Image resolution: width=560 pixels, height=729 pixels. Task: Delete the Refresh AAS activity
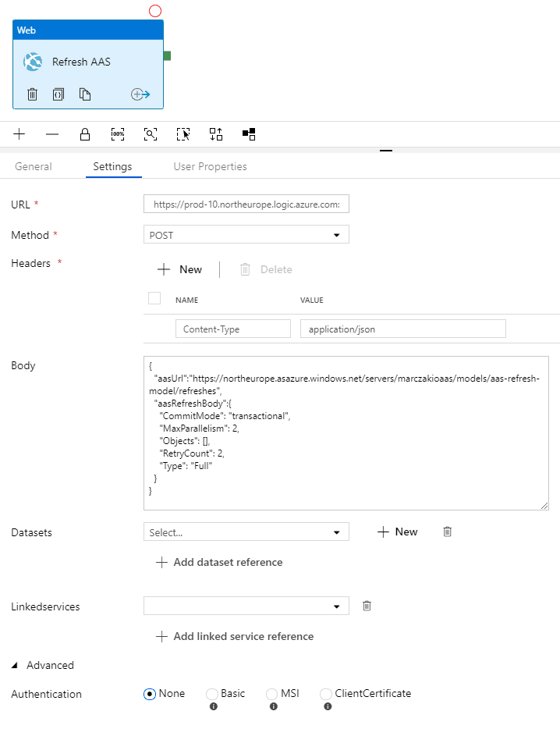32,94
